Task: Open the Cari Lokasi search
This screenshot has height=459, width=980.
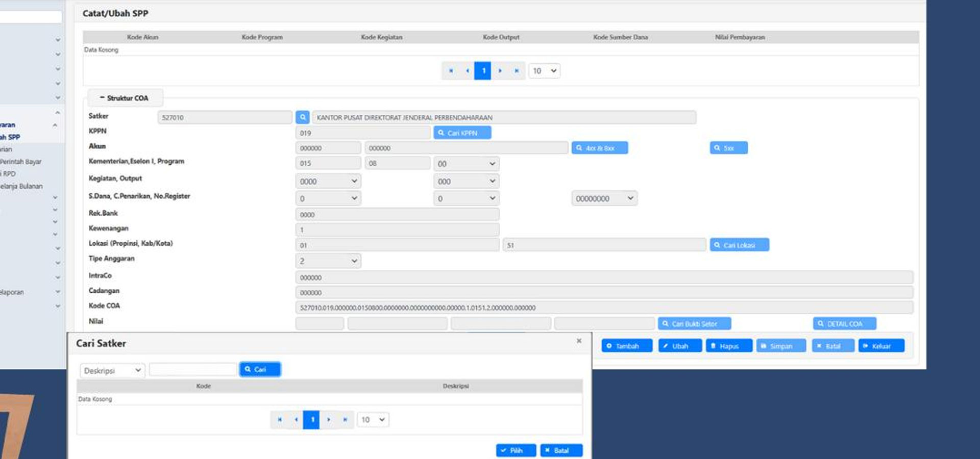Action: coord(739,245)
